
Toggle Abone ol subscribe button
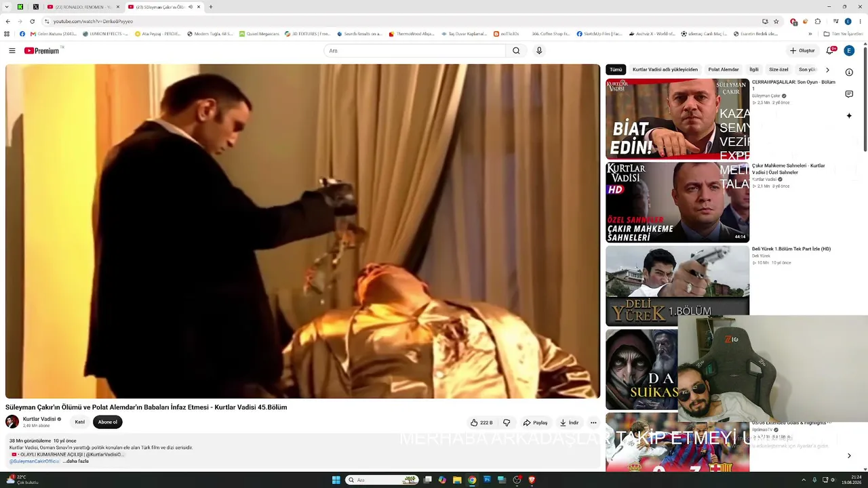pos(108,422)
